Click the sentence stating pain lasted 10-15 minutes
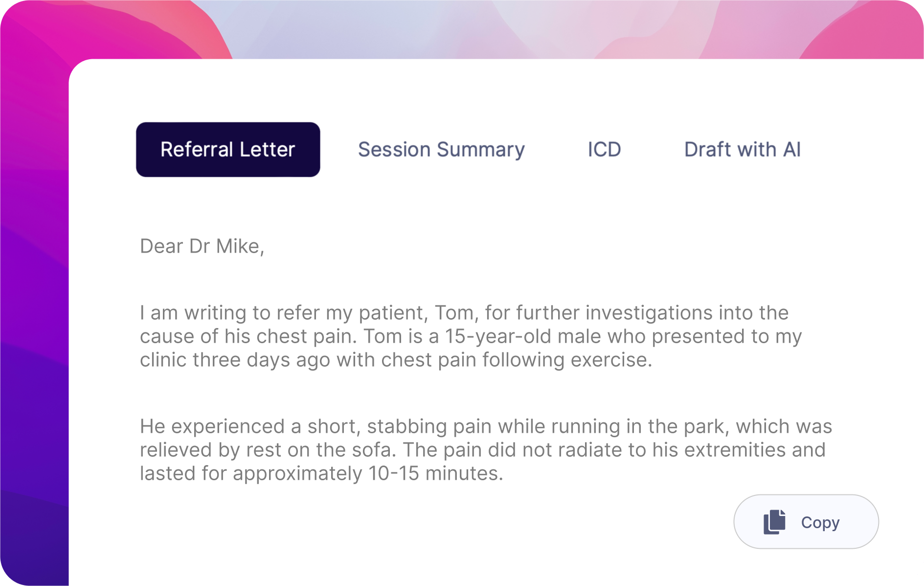 pyautogui.click(x=320, y=473)
